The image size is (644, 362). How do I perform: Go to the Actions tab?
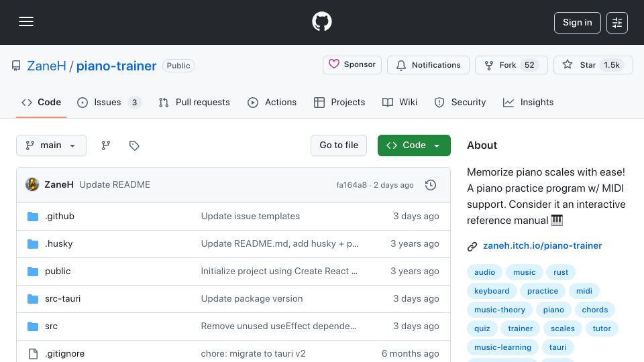[272, 102]
